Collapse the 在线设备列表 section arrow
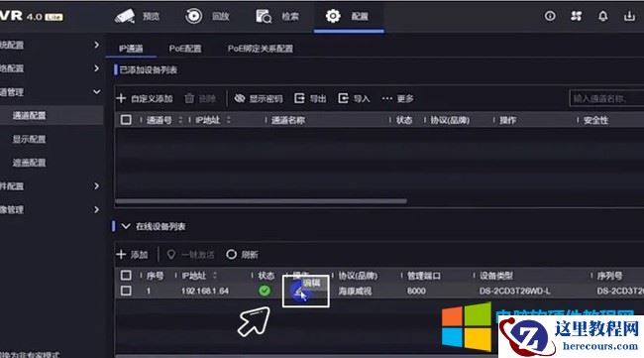This screenshot has height=358, width=644. [x=126, y=226]
